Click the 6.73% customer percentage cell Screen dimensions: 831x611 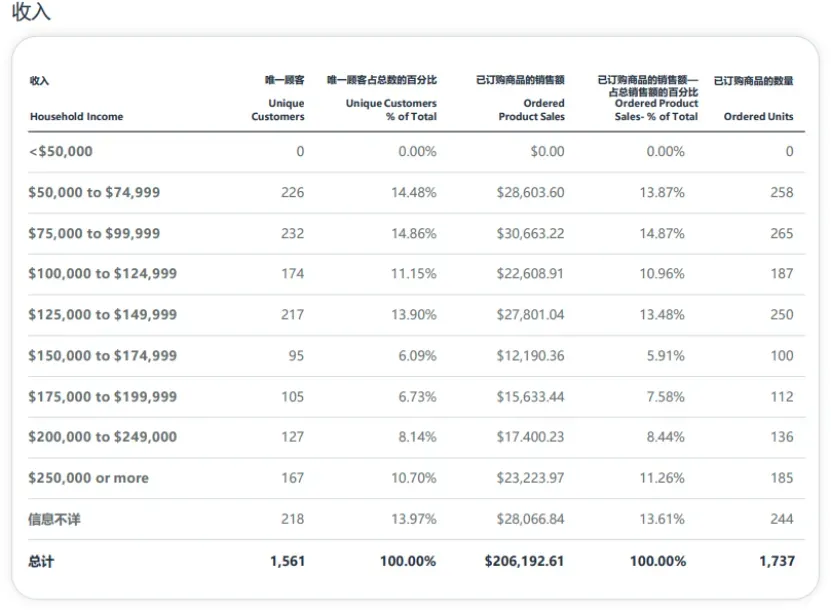[x=418, y=396]
